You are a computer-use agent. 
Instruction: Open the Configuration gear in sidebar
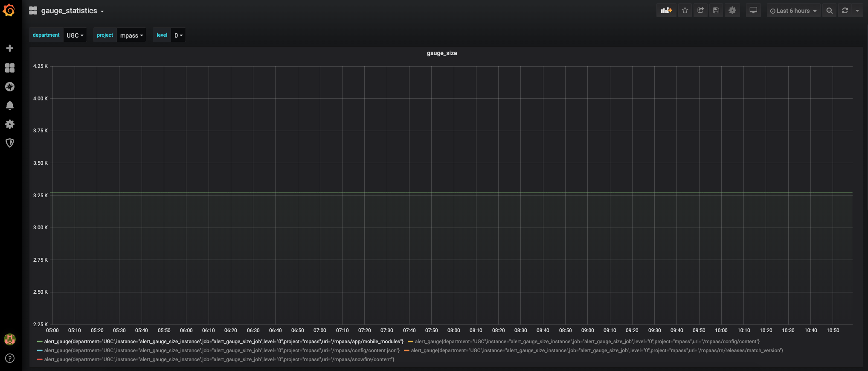10,124
